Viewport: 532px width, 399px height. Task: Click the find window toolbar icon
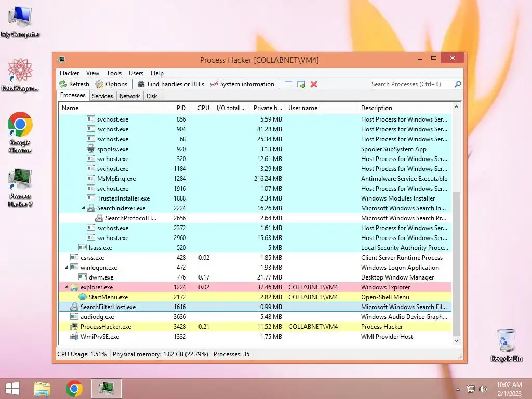pyautogui.click(x=288, y=84)
